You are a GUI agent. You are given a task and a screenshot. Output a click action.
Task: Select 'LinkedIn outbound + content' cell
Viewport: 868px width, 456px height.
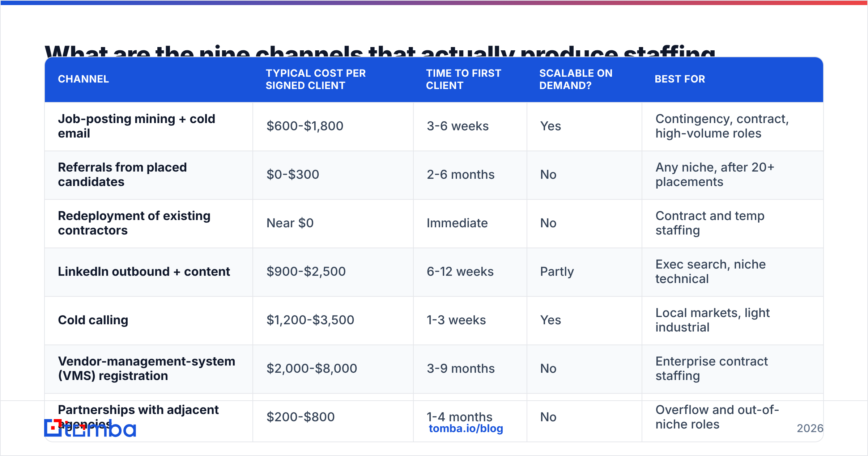coord(149,272)
